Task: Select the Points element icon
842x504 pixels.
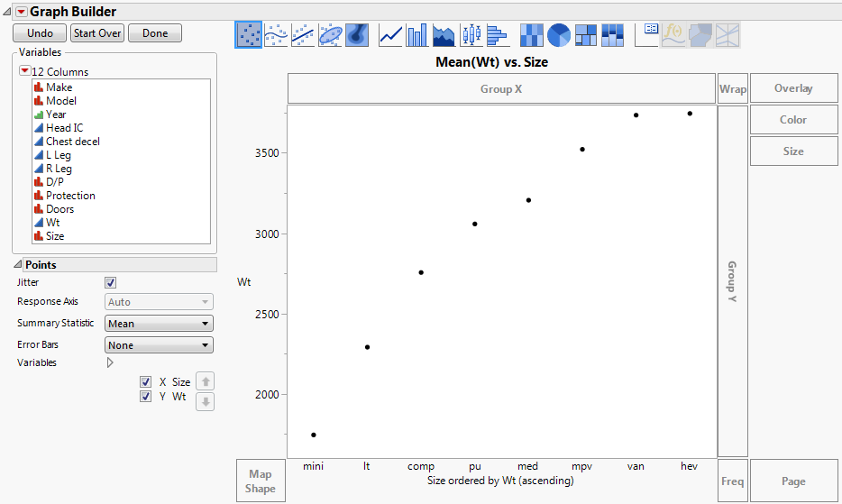Action: pyautogui.click(x=249, y=35)
